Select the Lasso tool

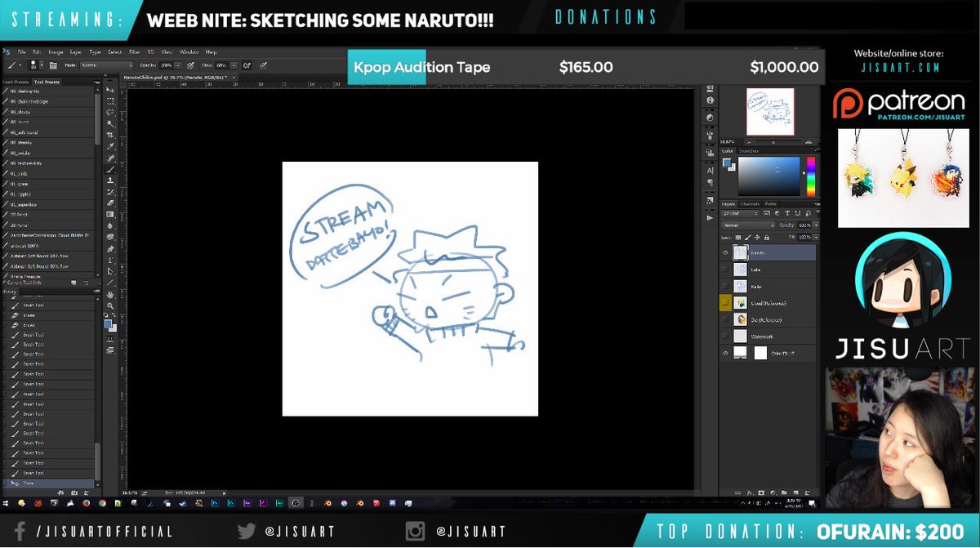pos(110,113)
